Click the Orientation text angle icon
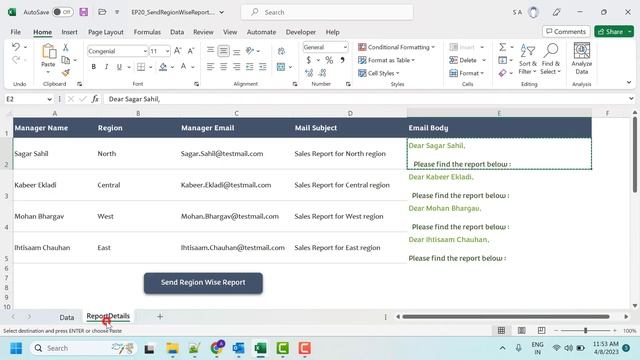Screen dimensions: 640x360 250,51
